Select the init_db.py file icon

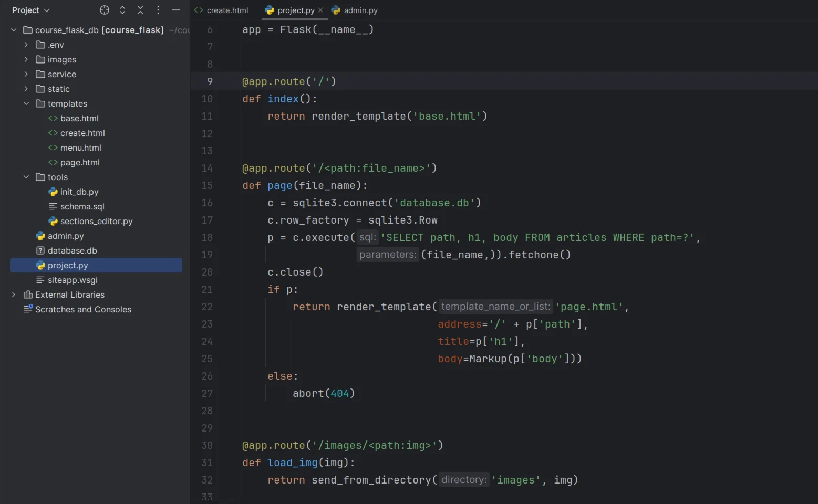point(53,192)
